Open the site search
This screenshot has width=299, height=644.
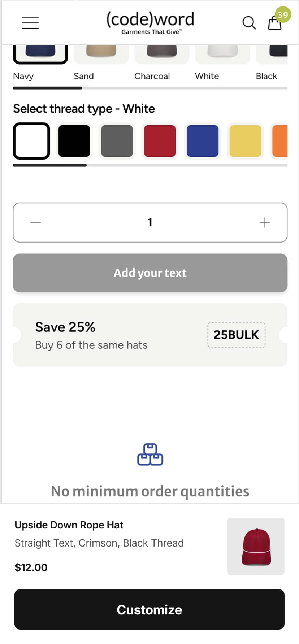pos(249,23)
